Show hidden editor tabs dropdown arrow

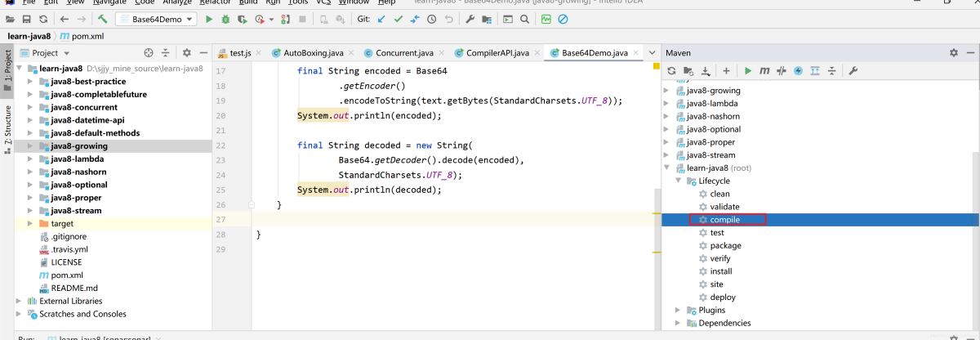(x=652, y=52)
